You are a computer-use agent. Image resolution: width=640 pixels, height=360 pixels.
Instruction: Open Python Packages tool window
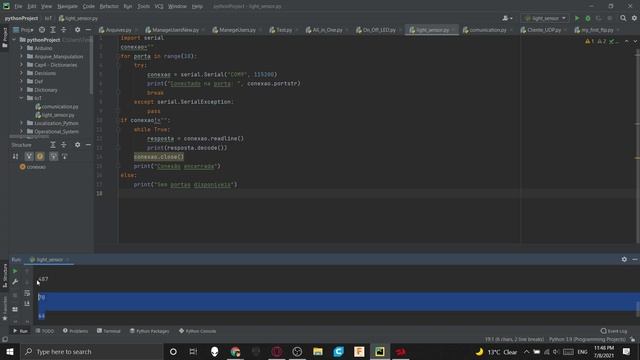149,331
